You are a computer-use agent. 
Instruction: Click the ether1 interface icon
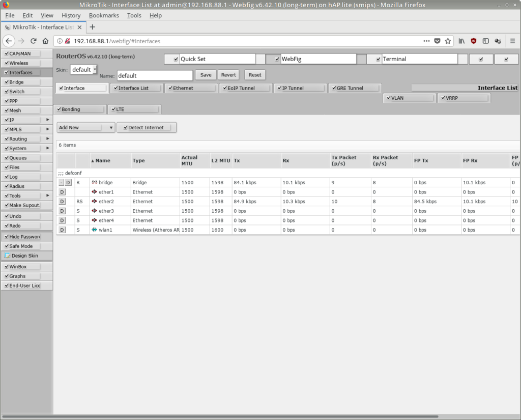[x=95, y=192]
